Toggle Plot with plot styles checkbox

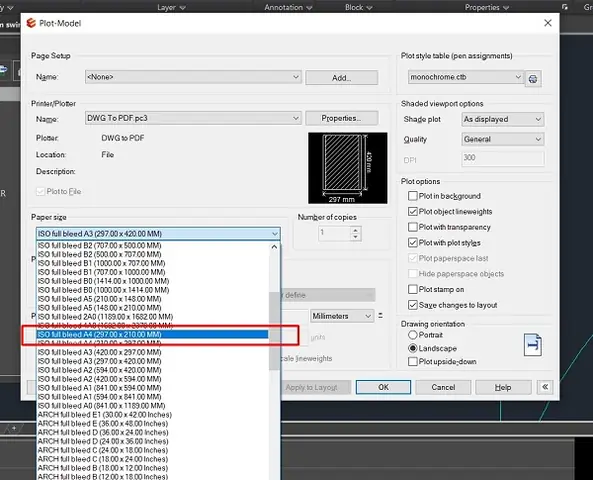(x=413, y=242)
